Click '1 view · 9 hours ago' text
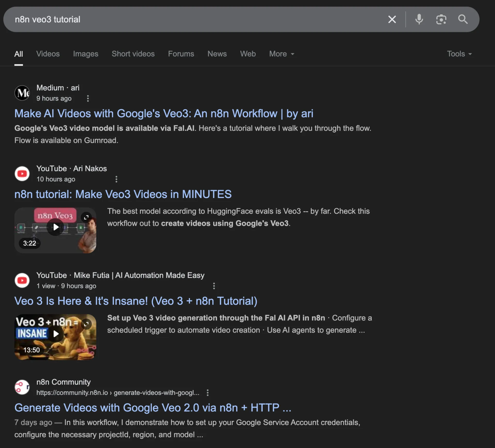 [66, 286]
